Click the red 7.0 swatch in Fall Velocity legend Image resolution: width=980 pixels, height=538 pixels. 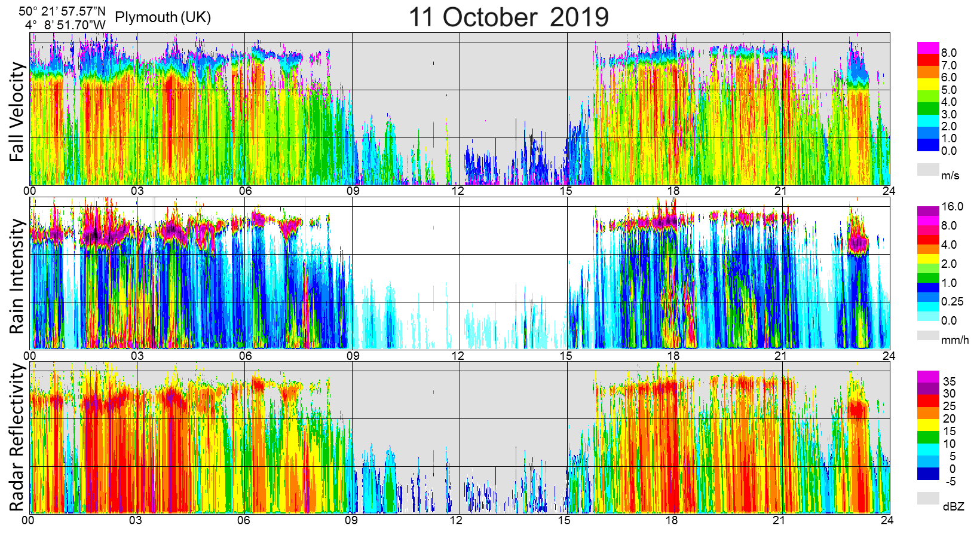pos(928,60)
